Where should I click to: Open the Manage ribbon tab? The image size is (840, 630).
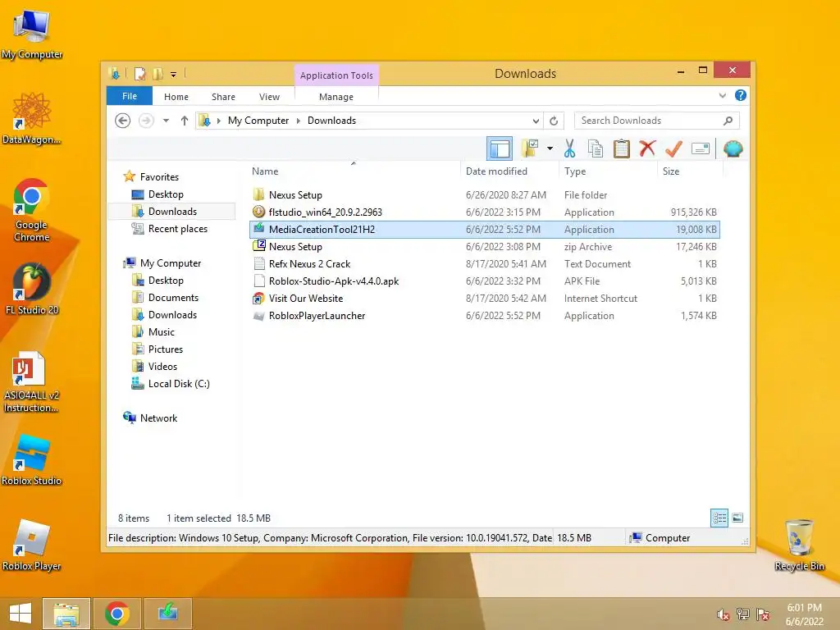(336, 97)
